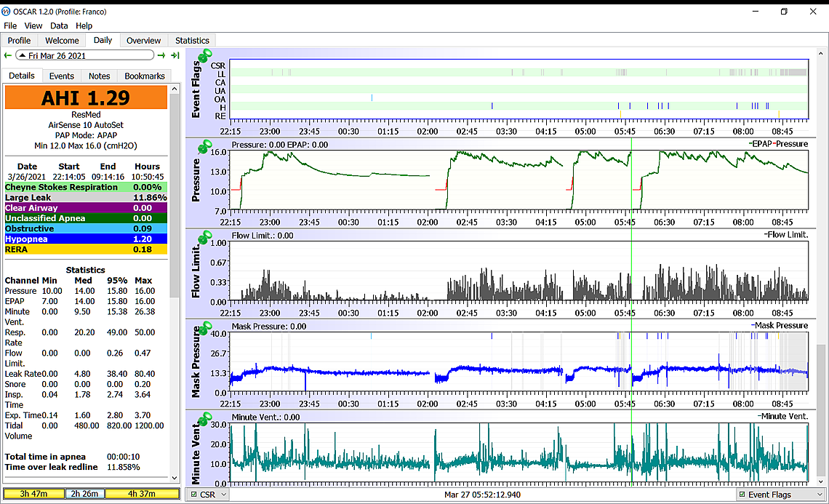
Task: Click the Obstructive event row
Action: (x=86, y=229)
